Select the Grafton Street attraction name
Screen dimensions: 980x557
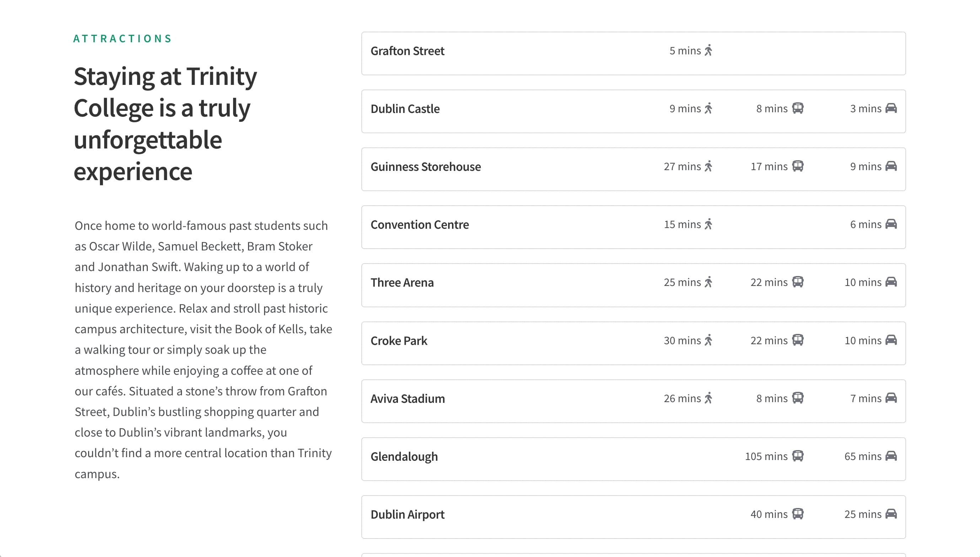(407, 51)
